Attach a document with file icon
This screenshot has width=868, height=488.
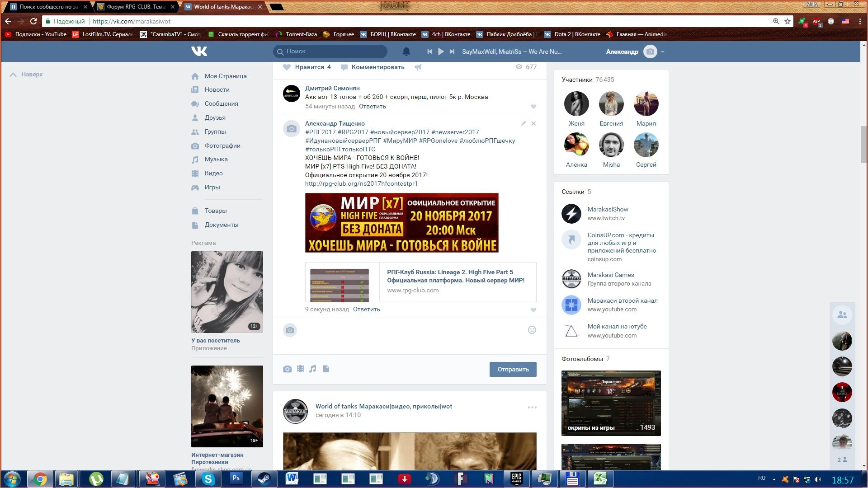pos(326,369)
